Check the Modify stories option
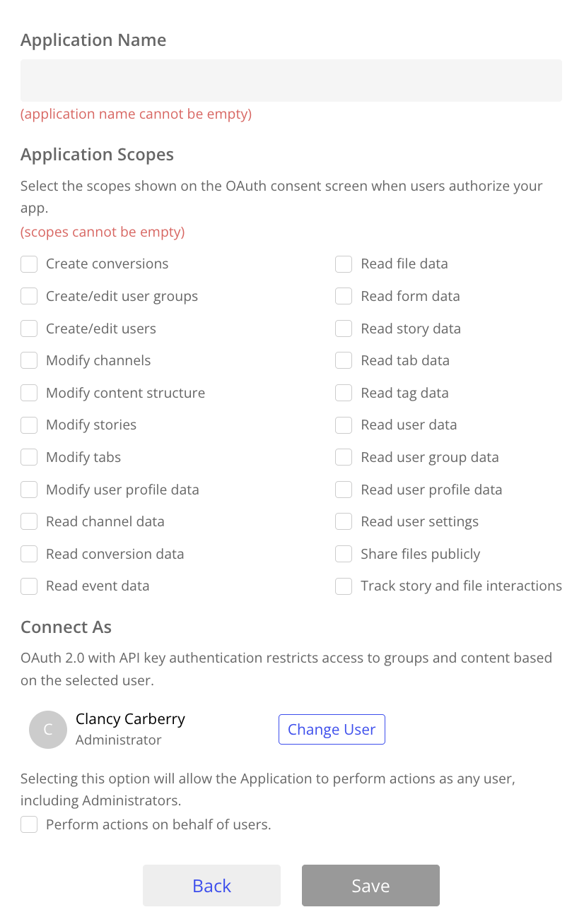Screen dimensions: 584x924 [x=29, y=425]
